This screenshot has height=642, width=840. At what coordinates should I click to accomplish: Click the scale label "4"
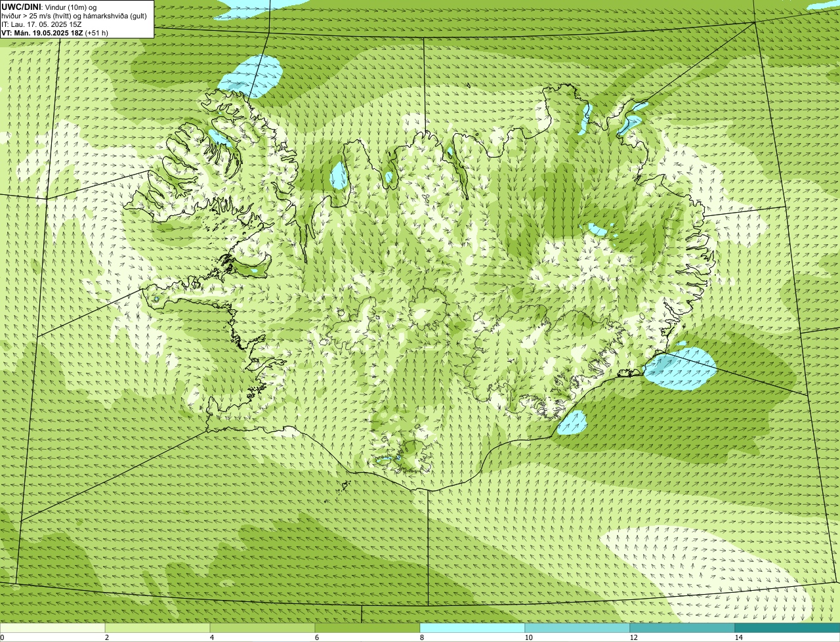(x=211, y=637)
